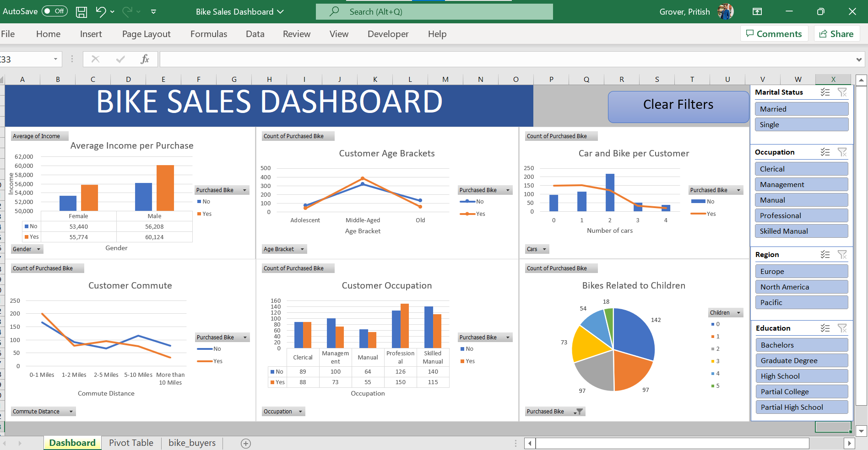Select Skilled Manual in the Occupation slicer
868x450 pixels.
pos(802,231)
